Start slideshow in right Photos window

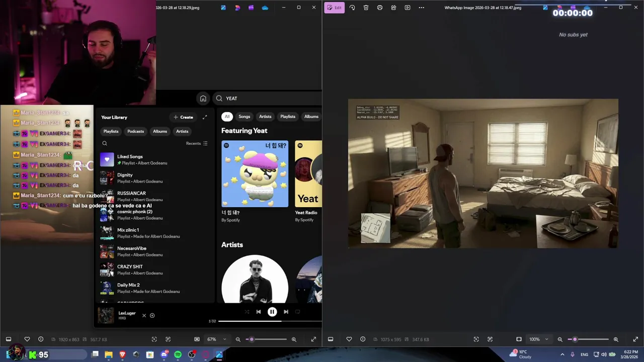(x=408, y=8)
